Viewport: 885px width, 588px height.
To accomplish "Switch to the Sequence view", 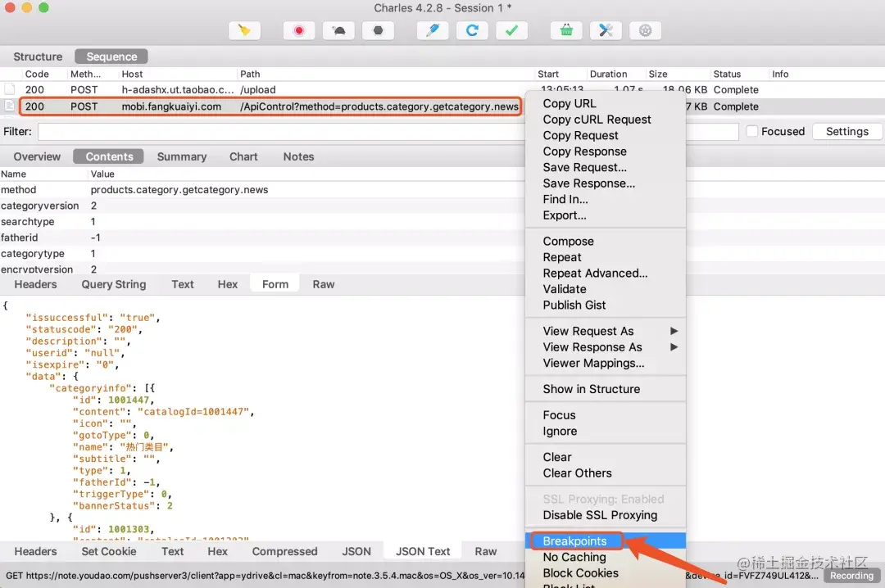I will (x=111, y=57).
